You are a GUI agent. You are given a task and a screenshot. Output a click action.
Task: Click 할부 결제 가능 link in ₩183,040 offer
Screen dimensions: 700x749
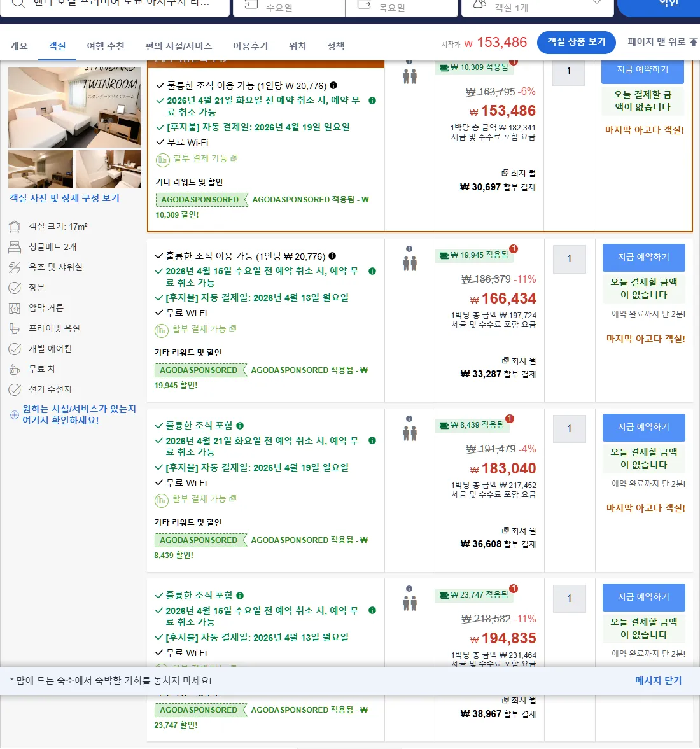(x=204, y=499)
